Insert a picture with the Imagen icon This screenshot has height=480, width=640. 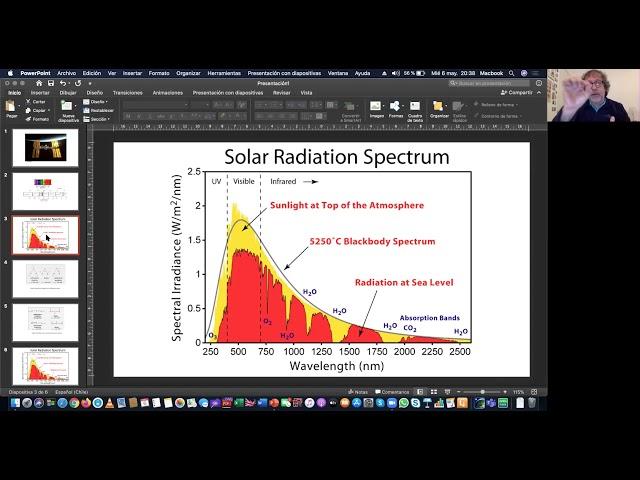coord(376,106)
